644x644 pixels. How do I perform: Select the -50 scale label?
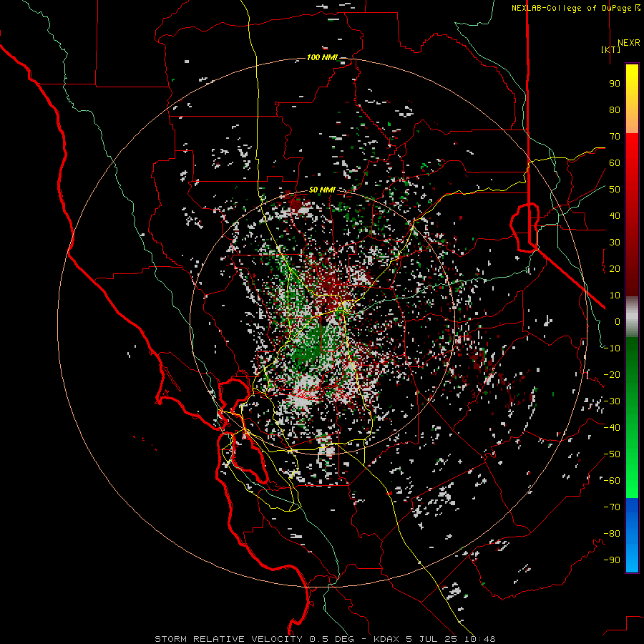point(612,454)
